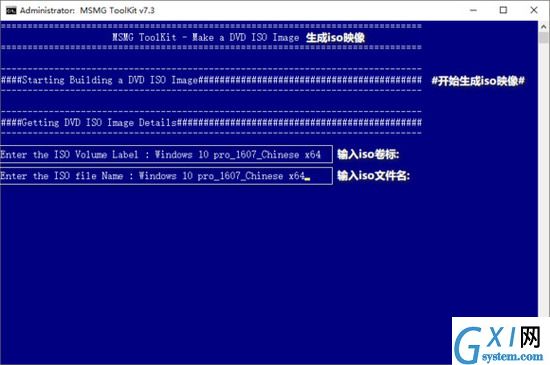Click the '输入iso卷标:' annotation text

tap(368, 154)
